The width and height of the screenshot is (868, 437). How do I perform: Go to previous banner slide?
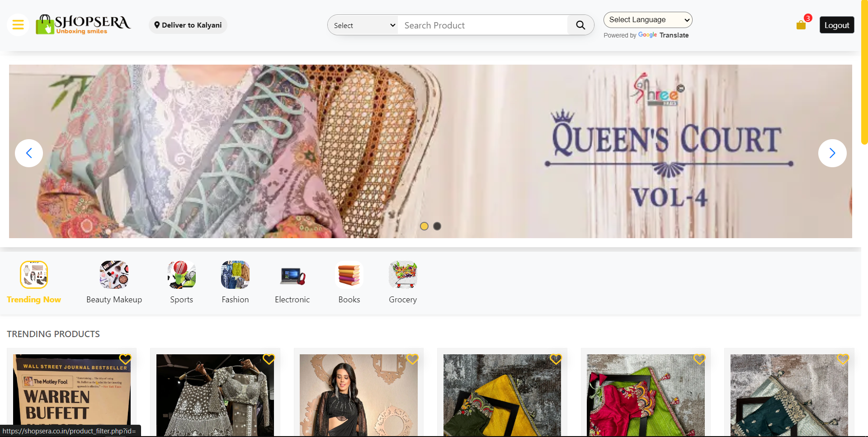click(x=29, y=153)
